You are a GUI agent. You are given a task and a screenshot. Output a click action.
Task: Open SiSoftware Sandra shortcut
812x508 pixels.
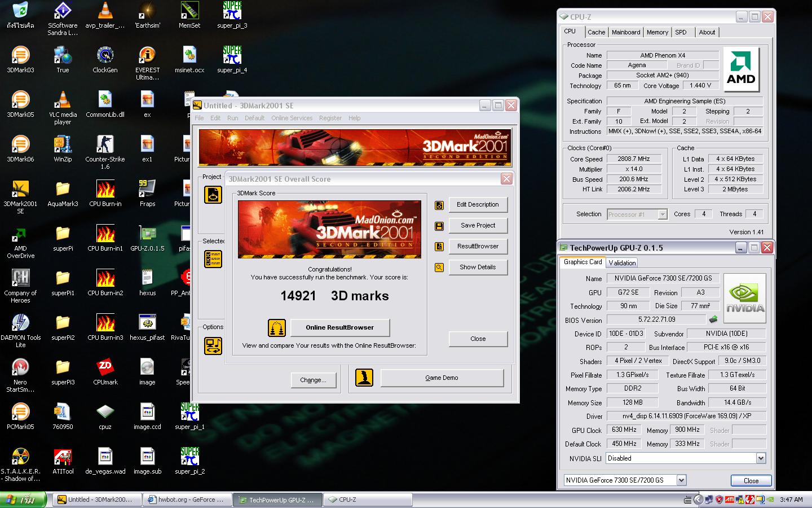(x=63, y=18)
